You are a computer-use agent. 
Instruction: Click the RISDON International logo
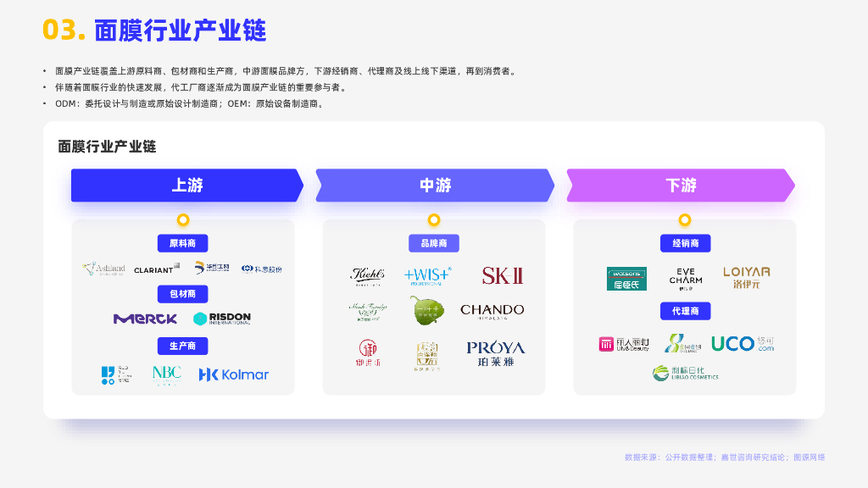(x=222, y=319)
